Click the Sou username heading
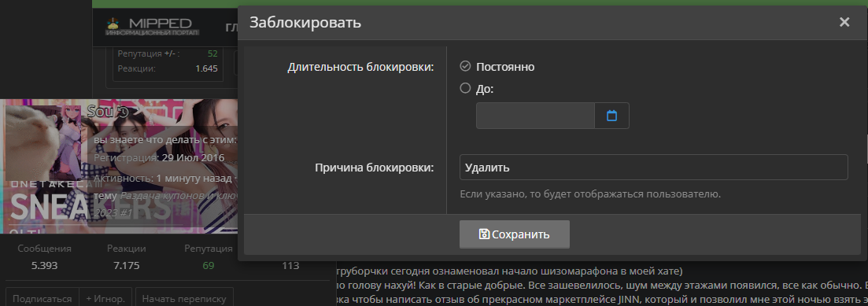Image resolution: width=868 pixels, height=306 pixels. click(x=101, y=111)
